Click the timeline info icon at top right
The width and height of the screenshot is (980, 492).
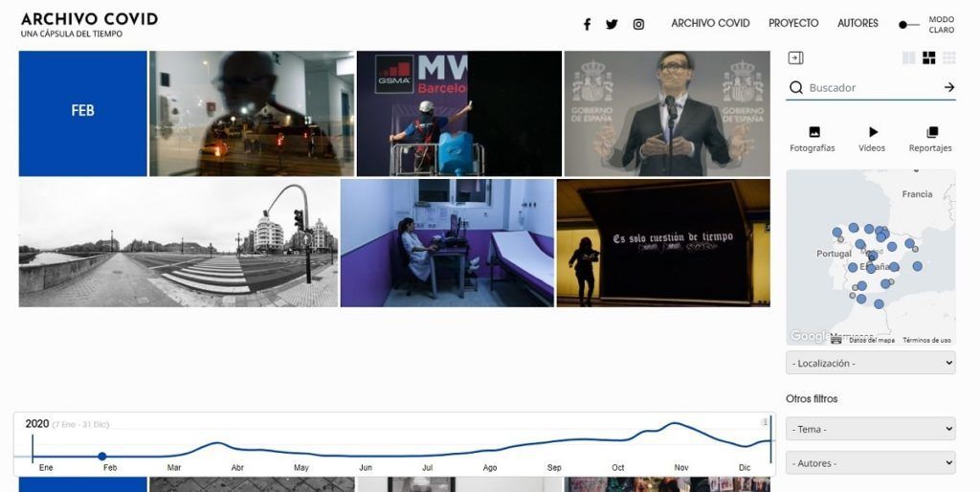pyautogui.click(x=765, y=423)
